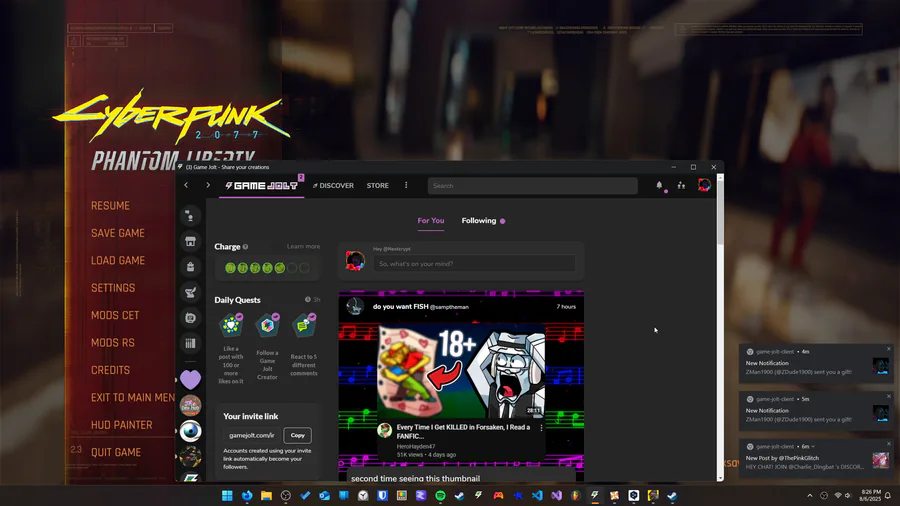Open 'Like a post with 100 likes' quest
Screen dimensions: 900x506
231,348
